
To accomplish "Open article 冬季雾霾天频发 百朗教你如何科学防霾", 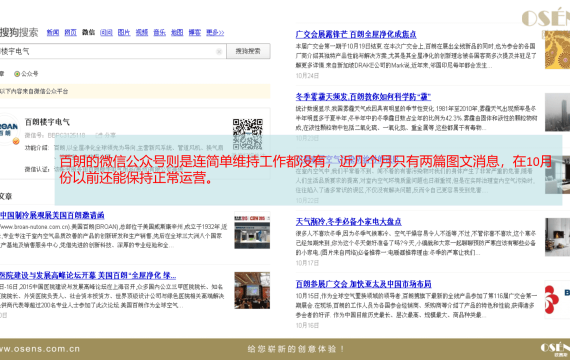I will 363,97.
